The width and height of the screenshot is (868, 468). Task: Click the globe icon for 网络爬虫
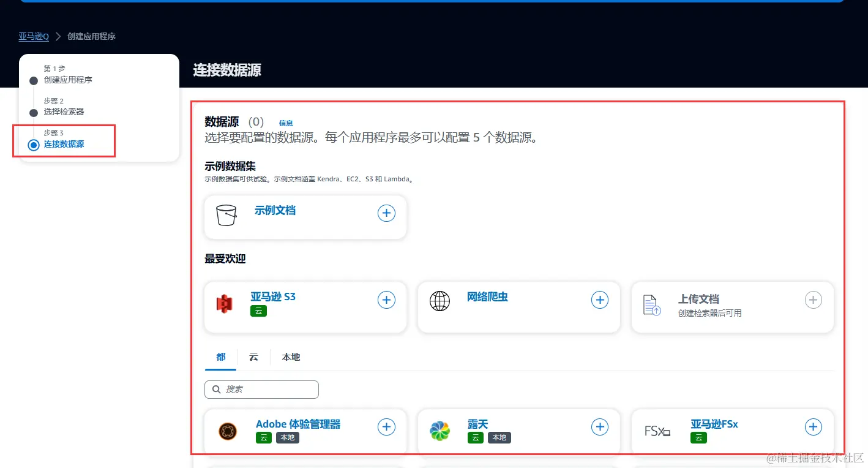coord(440,301)
